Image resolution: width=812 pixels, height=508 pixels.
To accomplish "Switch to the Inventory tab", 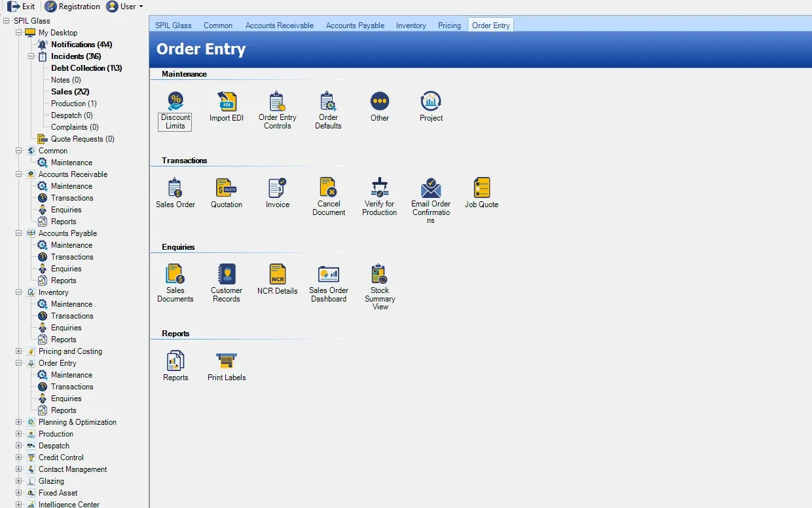I will 411,26.
